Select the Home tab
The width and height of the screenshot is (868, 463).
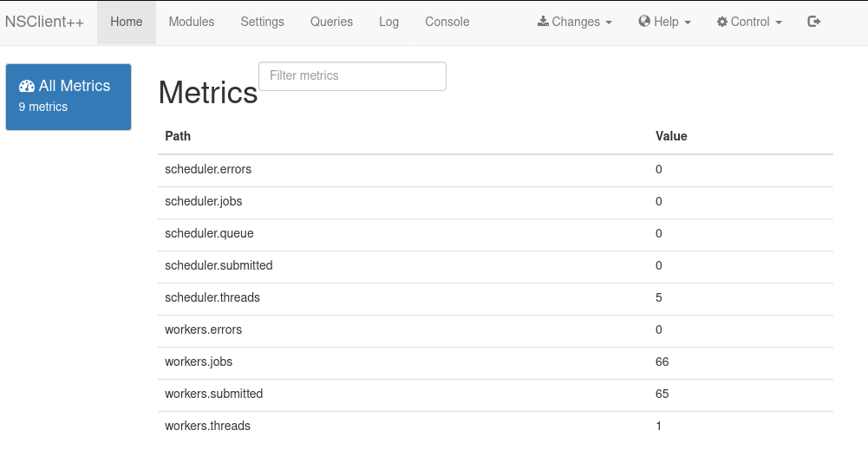(x=127, y=22)
